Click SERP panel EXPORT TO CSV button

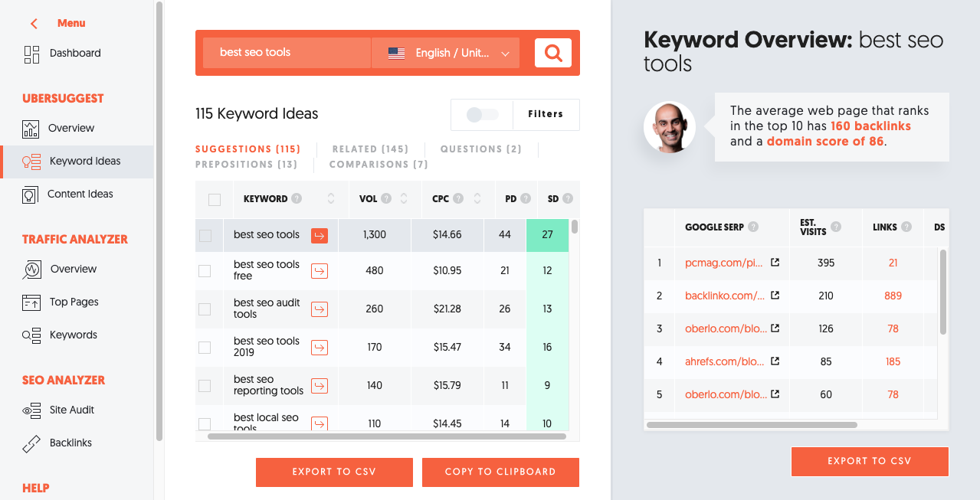(x=870, y=462)
